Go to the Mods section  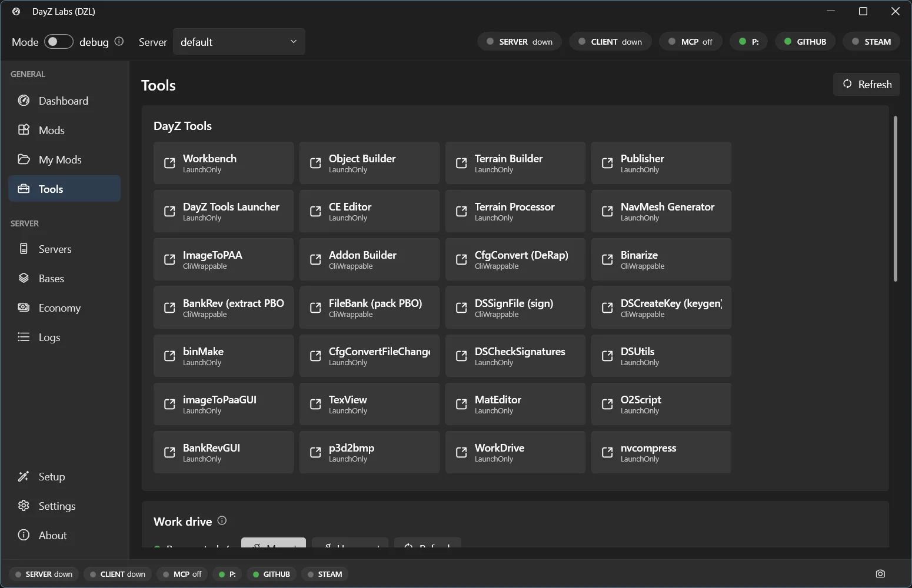click(64, 130)
